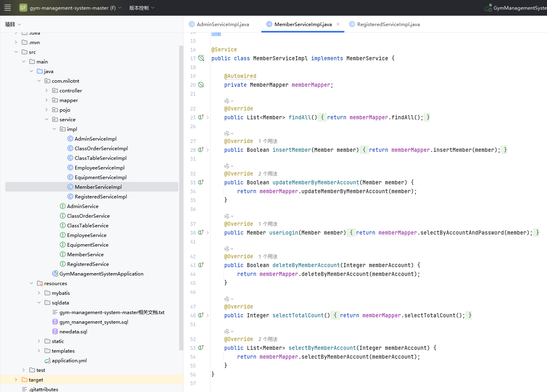
Task: Click implements gutter icon at line 43
Action: (201, 265)
